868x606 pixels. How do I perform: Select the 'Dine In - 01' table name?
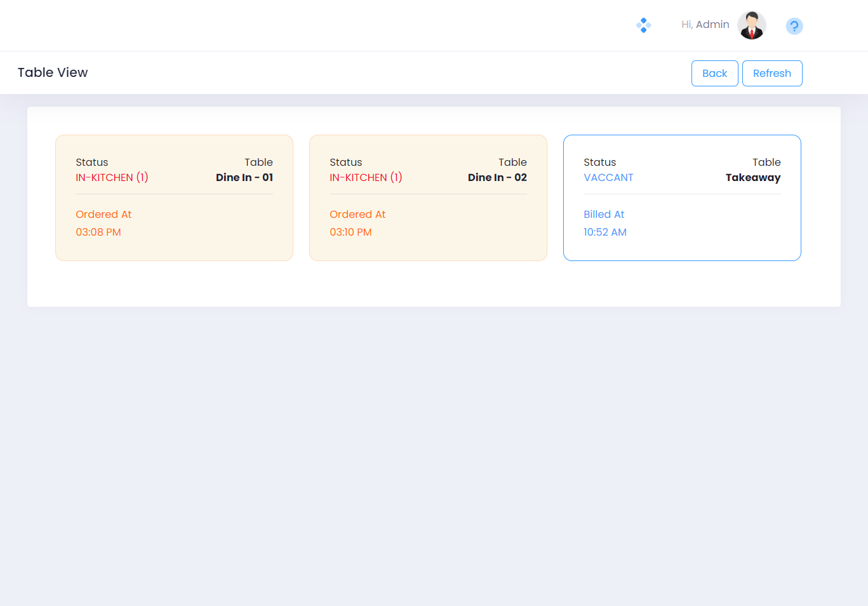(244, 178)
